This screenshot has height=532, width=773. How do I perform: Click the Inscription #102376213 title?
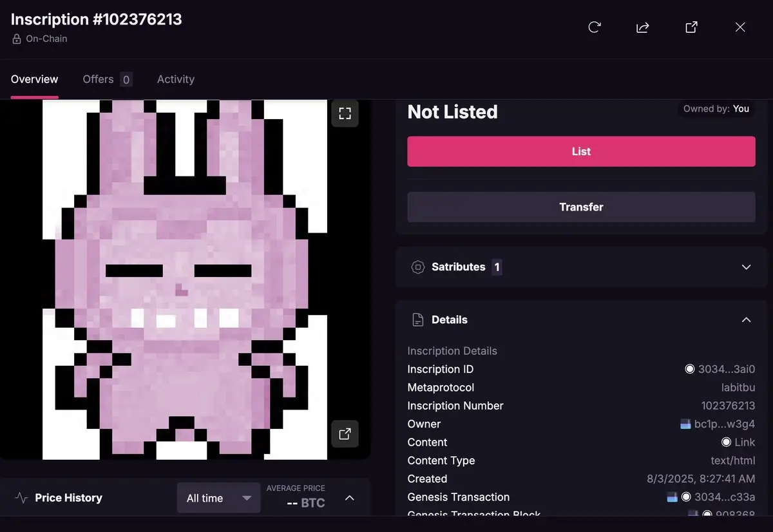click(x=97, y=19)
